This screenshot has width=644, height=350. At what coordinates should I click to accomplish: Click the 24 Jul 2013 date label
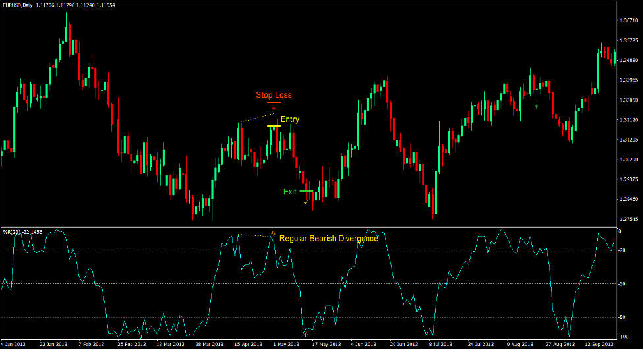click(x=481, y=344)
